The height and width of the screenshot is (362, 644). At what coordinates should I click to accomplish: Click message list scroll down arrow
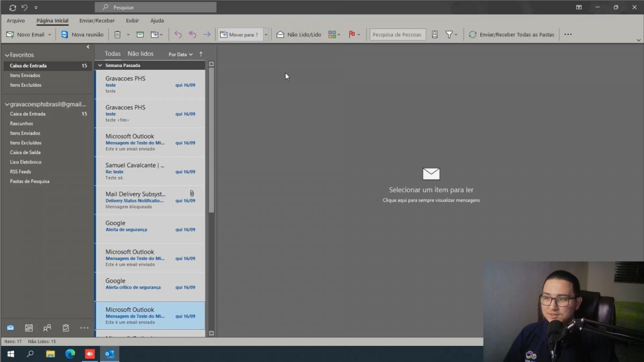(x=211, y=333)
